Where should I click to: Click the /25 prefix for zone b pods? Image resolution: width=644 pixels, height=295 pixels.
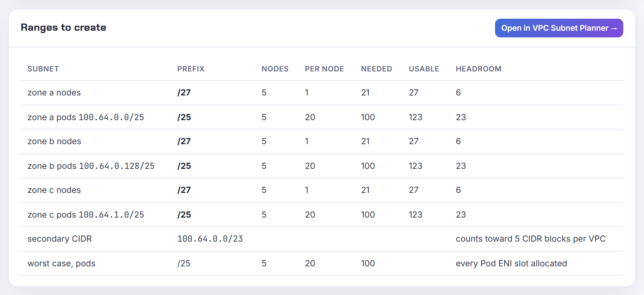click(184, 166)
